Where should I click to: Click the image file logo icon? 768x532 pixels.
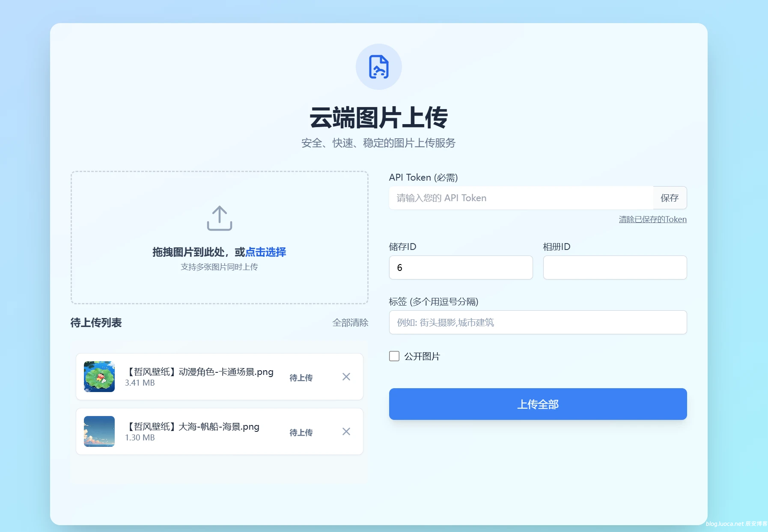pyautogui.click(x=378, y=67)
